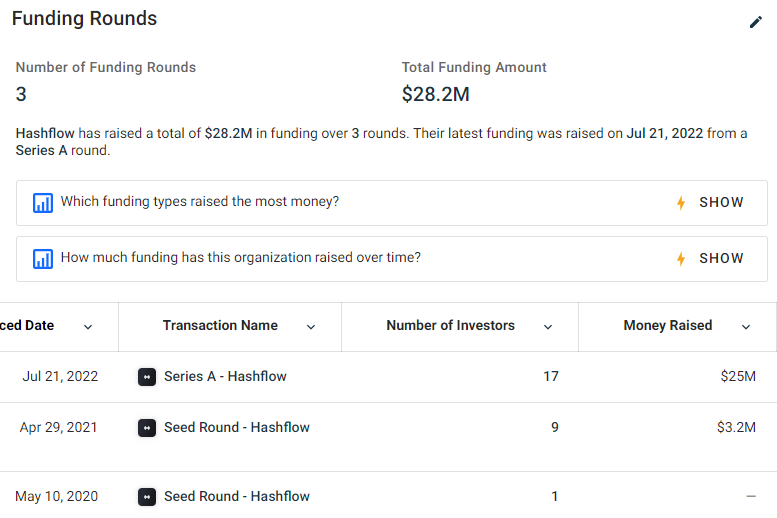
Task: Open the May 10, 2020 Seed Round link
Action: coord(237,497)
